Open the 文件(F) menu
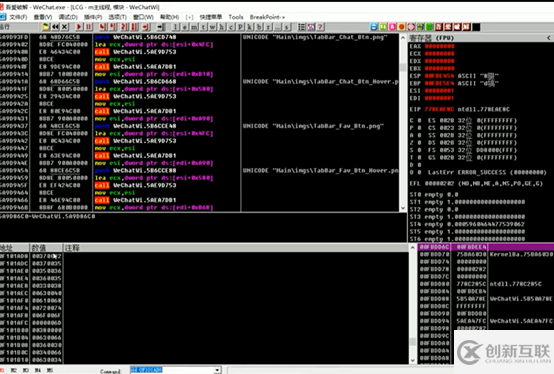The image size is (554, 374). [x=18, y=17]
